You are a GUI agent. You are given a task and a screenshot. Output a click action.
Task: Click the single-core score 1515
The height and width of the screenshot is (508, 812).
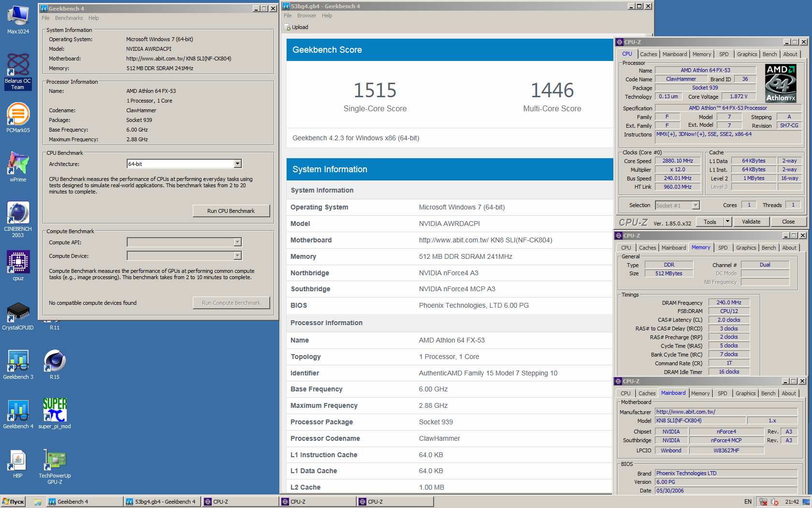coord(375,90)
